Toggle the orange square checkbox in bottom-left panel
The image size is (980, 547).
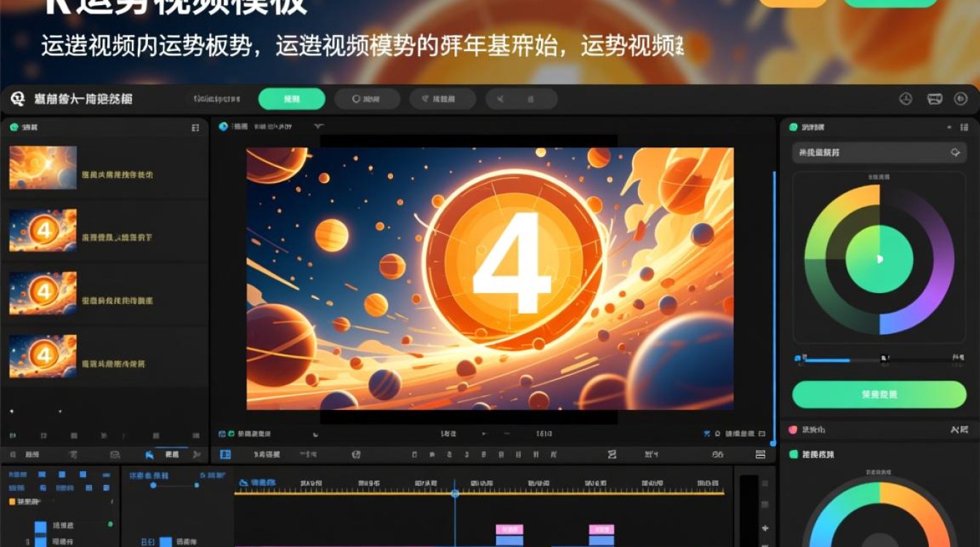[x=12, y=502]
